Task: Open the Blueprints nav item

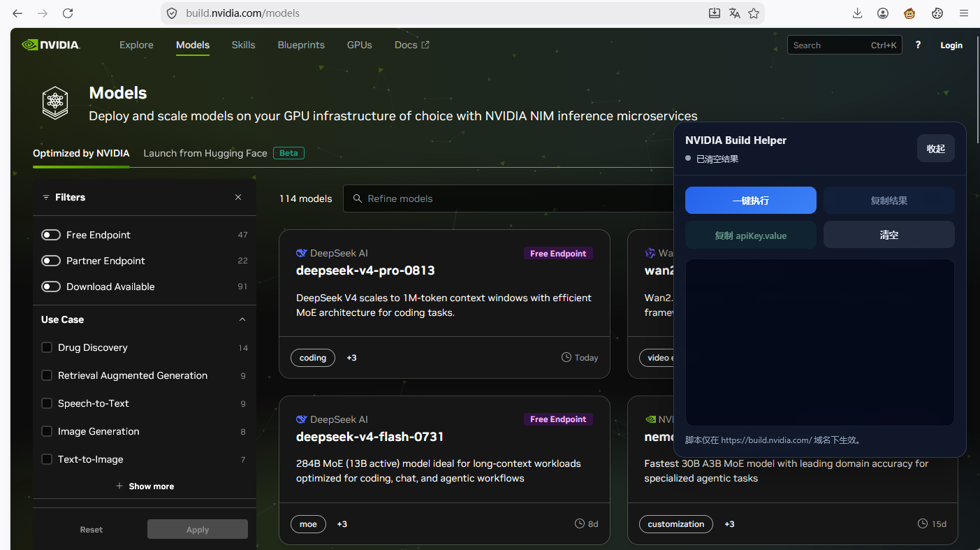Action: pyautogui.click(x=301, y=45)
